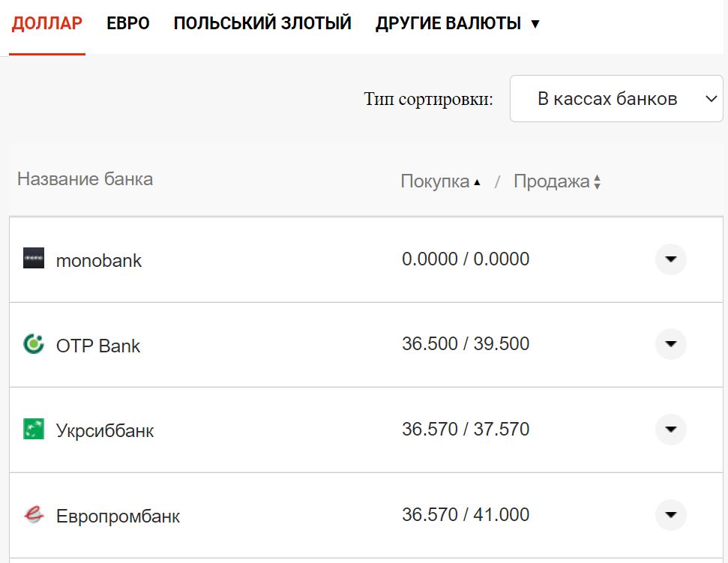
Task: Expand the Европромбанк row details
Action: [670, 515]
